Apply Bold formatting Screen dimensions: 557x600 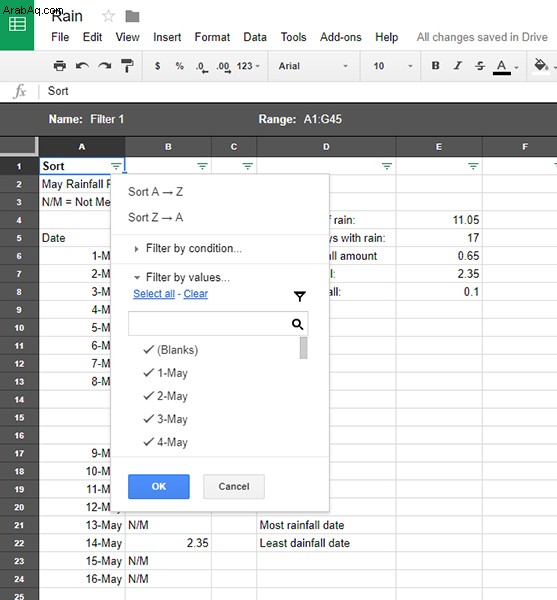pyautogui.click(x=435, y=66)
